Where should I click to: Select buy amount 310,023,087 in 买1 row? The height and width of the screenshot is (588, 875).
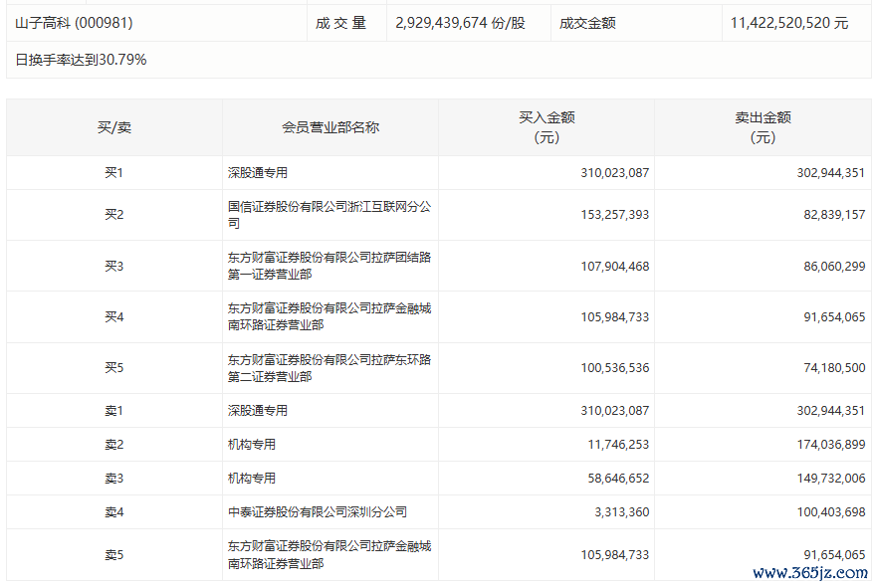pos(615,173)
